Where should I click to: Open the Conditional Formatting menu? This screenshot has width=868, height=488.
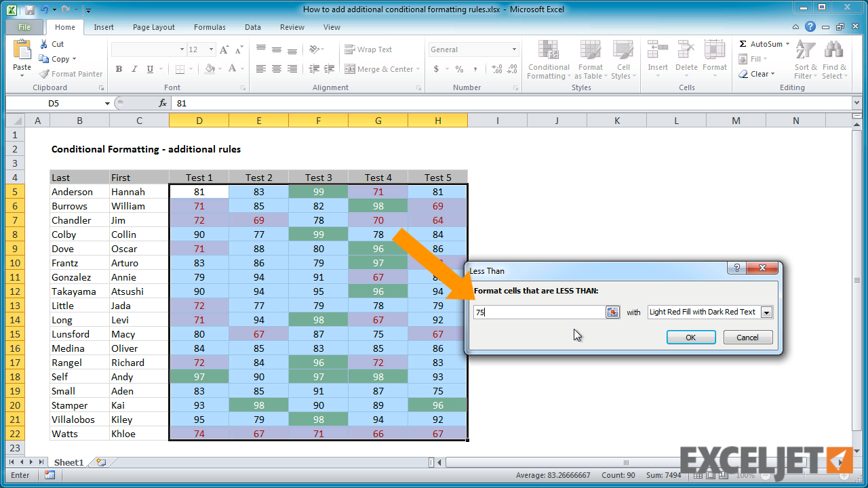click(549, 60)
